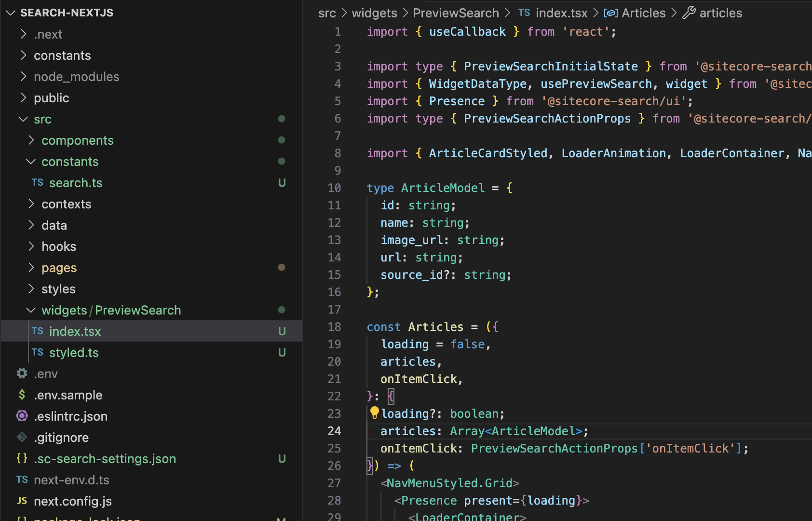Click the TS icon of styled.ts
This screenshot has width=812, height=521.
point(38,353)
